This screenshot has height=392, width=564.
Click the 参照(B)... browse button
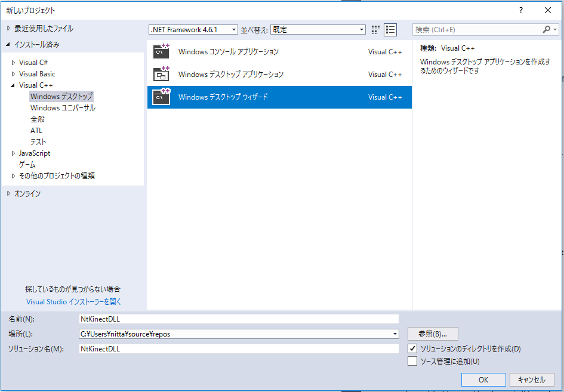point(433,334)
